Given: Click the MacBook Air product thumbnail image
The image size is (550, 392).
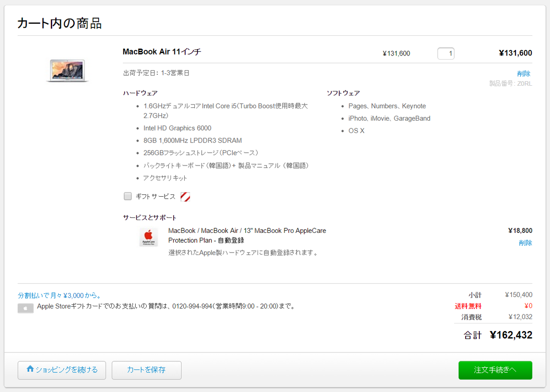Looking at the screenshot, I should [x=67, y=71].
